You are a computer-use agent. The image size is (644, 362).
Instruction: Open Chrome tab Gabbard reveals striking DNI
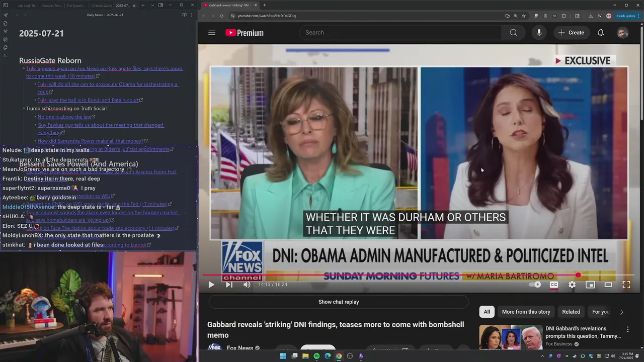pyautogui.click(x=229, y=5)
